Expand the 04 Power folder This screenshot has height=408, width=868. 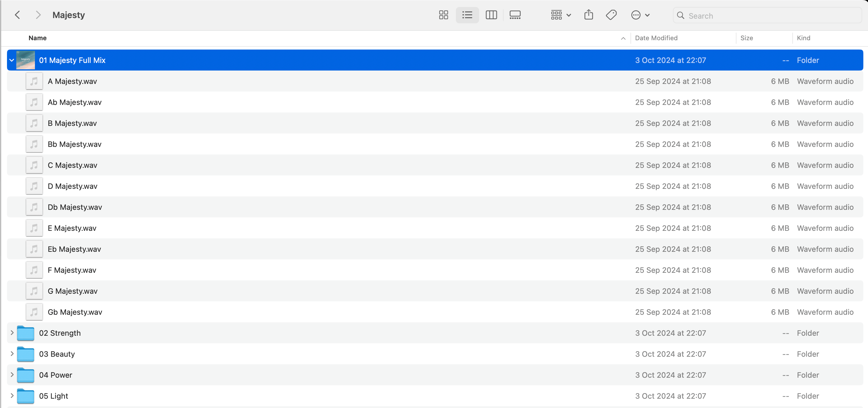(12, 374)
